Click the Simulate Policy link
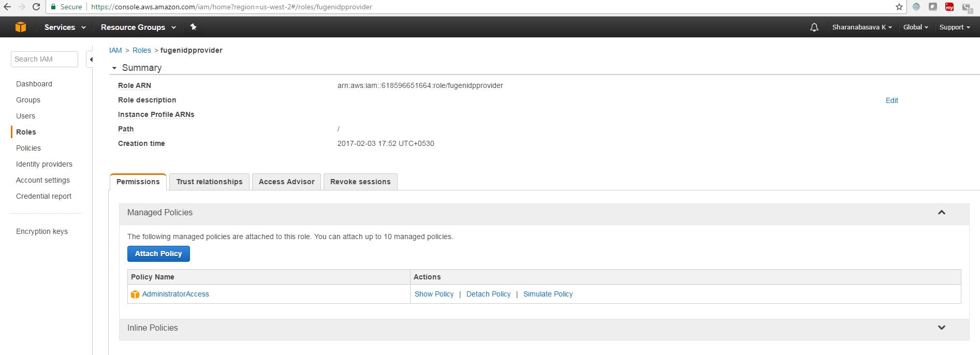 548,294
